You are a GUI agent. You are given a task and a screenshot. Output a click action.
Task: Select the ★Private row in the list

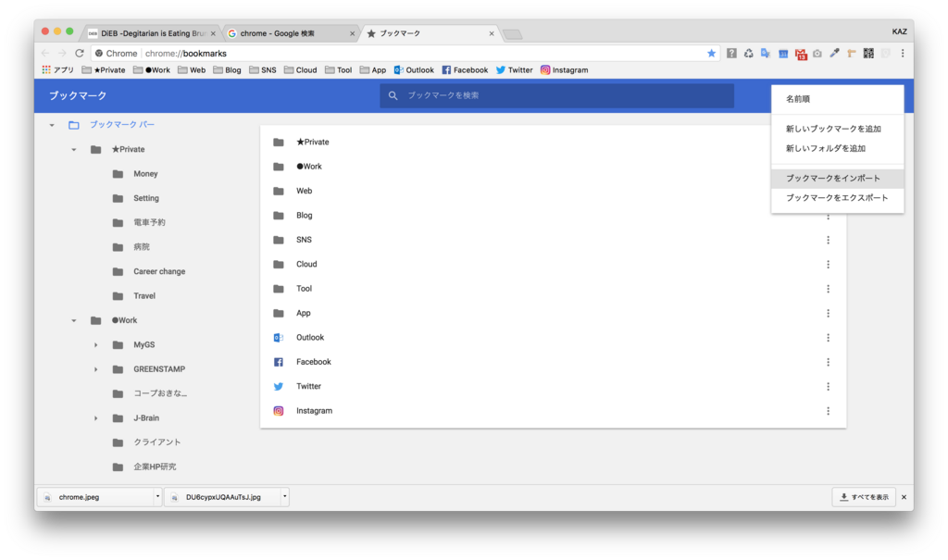[553, 143]
